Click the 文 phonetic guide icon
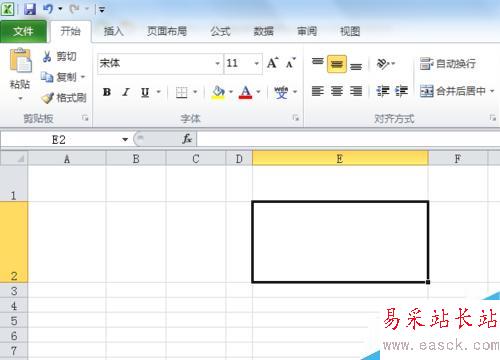This screenshot has height=360, width=500. click(x=281, y=92)
